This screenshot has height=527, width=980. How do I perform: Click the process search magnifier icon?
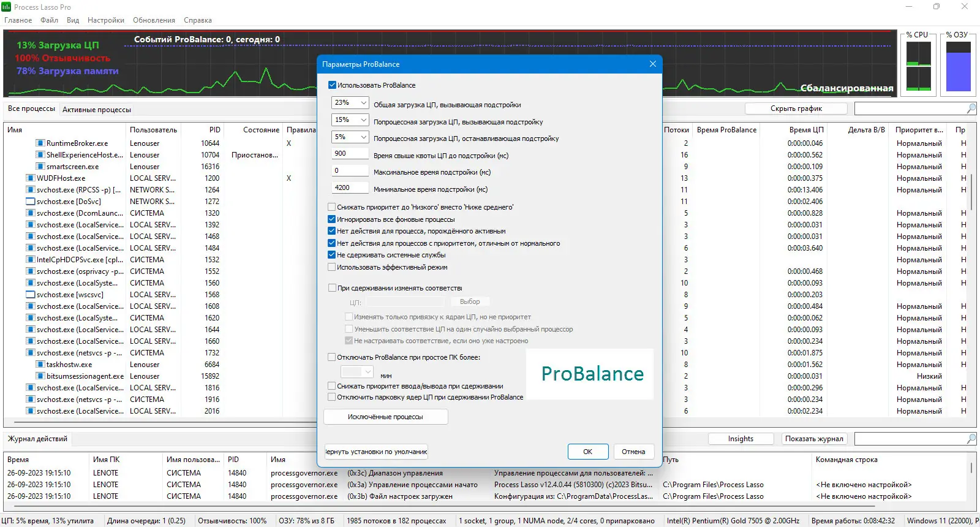[x=971, y=108]
